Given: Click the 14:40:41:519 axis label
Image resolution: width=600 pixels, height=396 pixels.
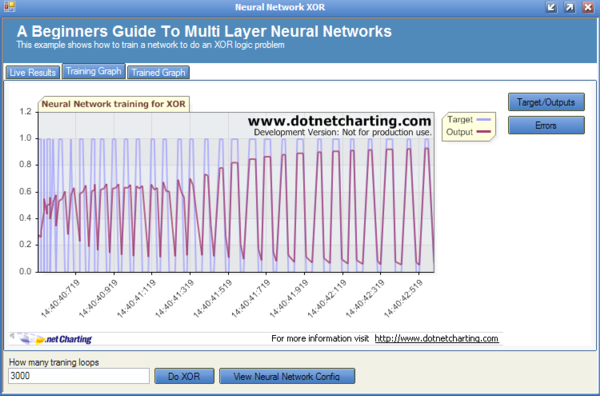Looking at the screenshot, I should [x=213, y=299].
